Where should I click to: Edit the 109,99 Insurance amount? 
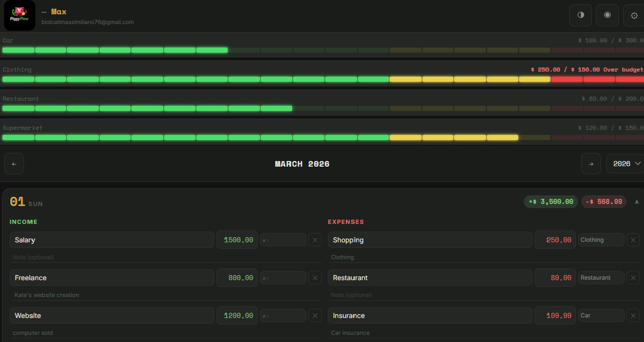[x=555, y=315]
